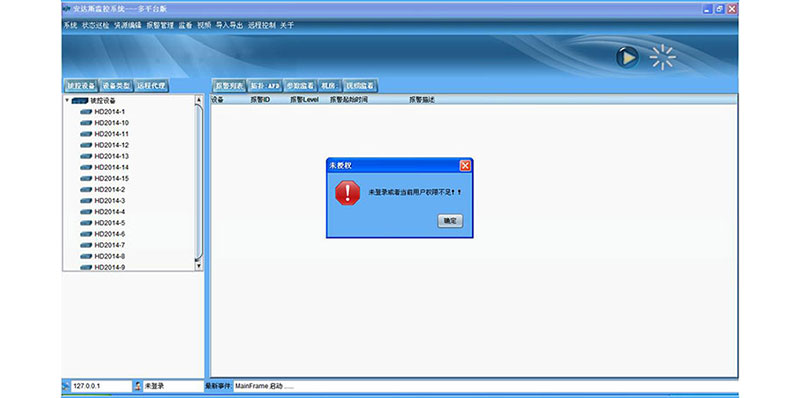This screenshot has height=398, width=801.
Task: Click the spinning loading indicator icon
Action: pyautogui.click(x=663, y=57)
